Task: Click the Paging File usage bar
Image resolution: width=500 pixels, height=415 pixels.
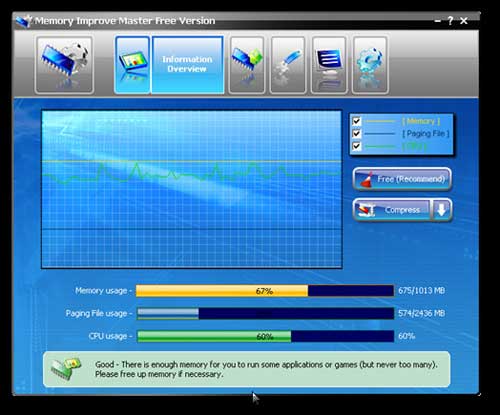Action: pyautogui.click(x=265, y=313)
